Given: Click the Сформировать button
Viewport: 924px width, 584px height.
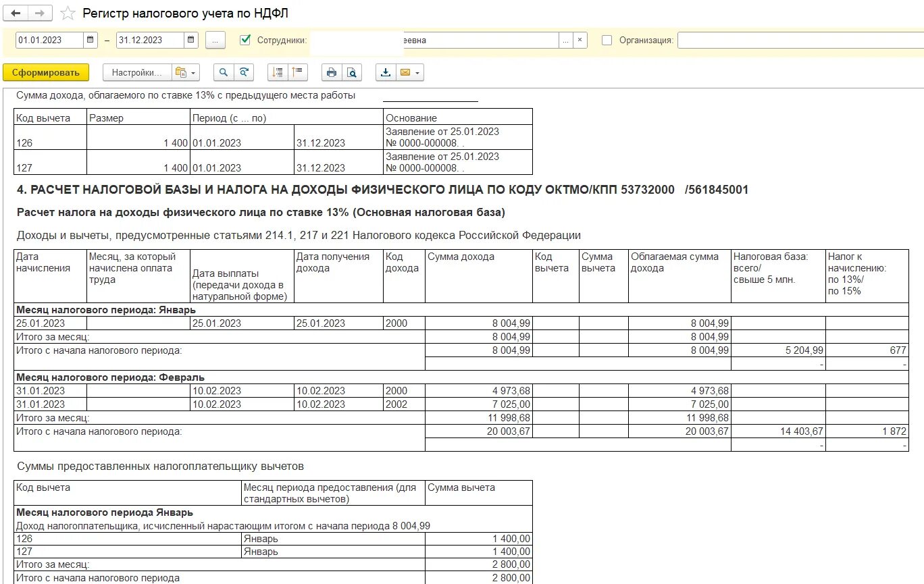Looking at the screenshot, I should pos(46,72).
